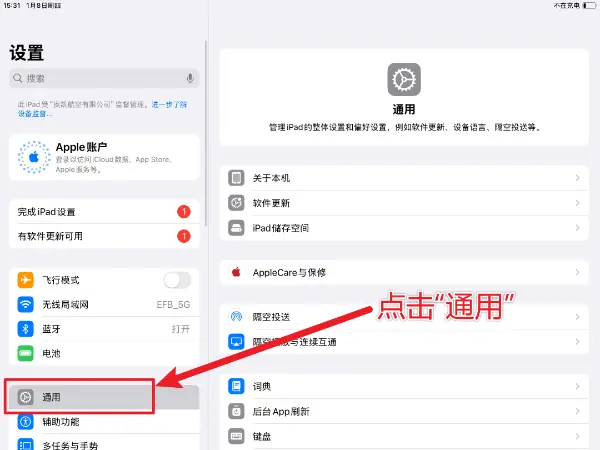600x450 pixels.
Task: Click the 键盘 keyboard icon
Action: [x=236, y=436]
